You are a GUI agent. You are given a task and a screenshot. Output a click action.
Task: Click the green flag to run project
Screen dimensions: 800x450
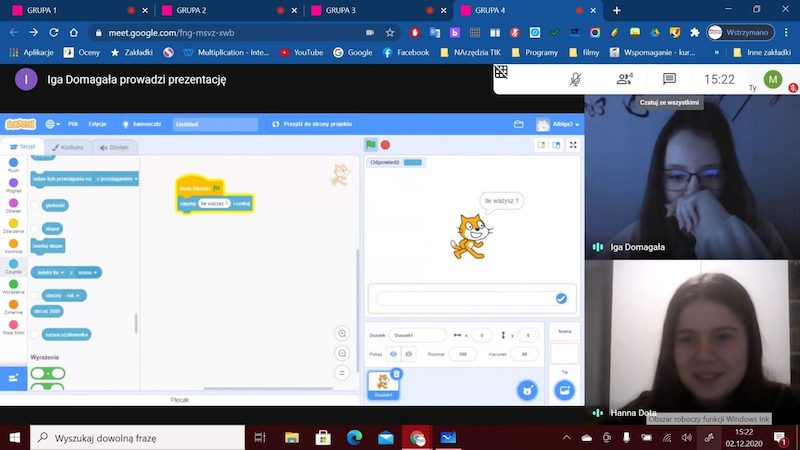pyautogui.click(x=371, y=145)
